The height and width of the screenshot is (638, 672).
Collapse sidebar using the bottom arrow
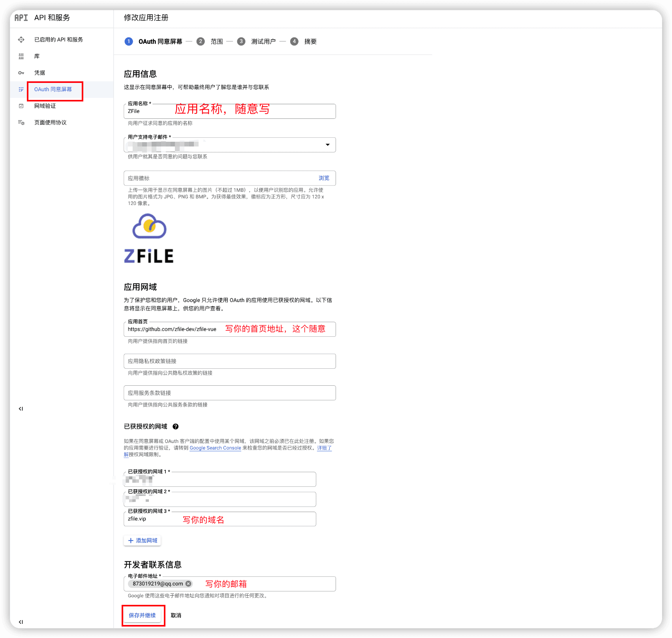(x=21, y=622)
